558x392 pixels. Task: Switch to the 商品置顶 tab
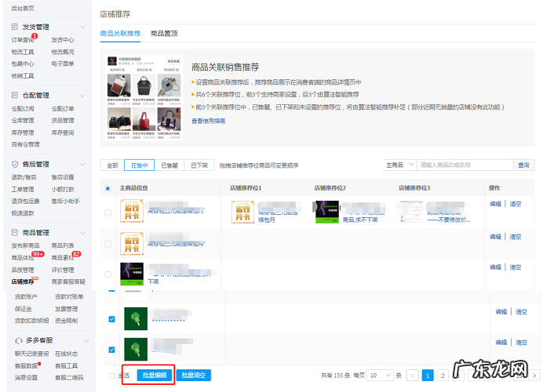tap(164, 34)
